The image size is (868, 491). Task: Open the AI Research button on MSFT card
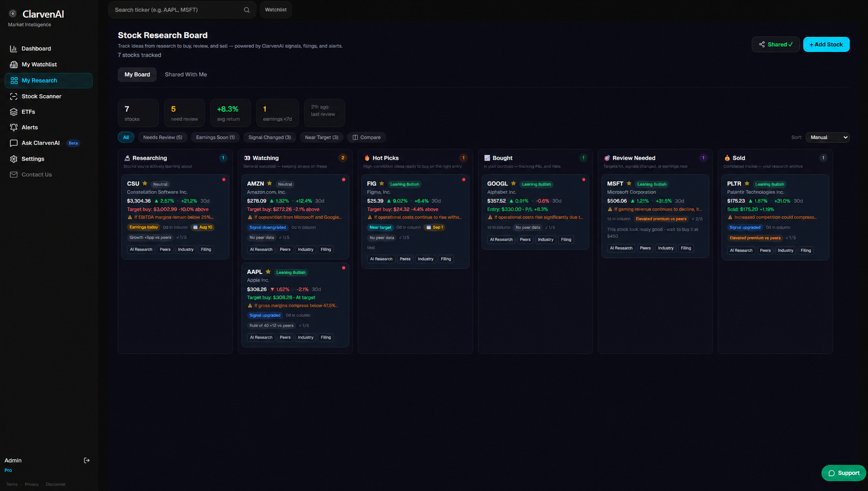(621, 248)
